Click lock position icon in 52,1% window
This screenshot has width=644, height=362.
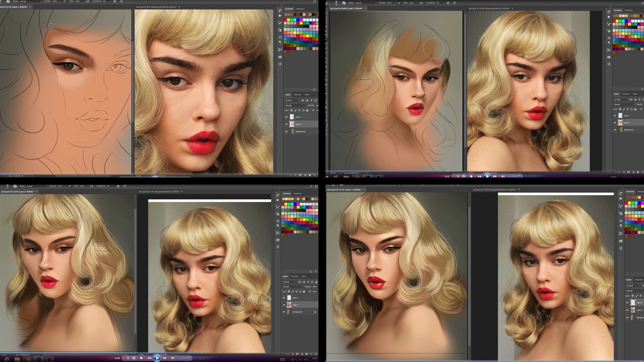(299, 110)
